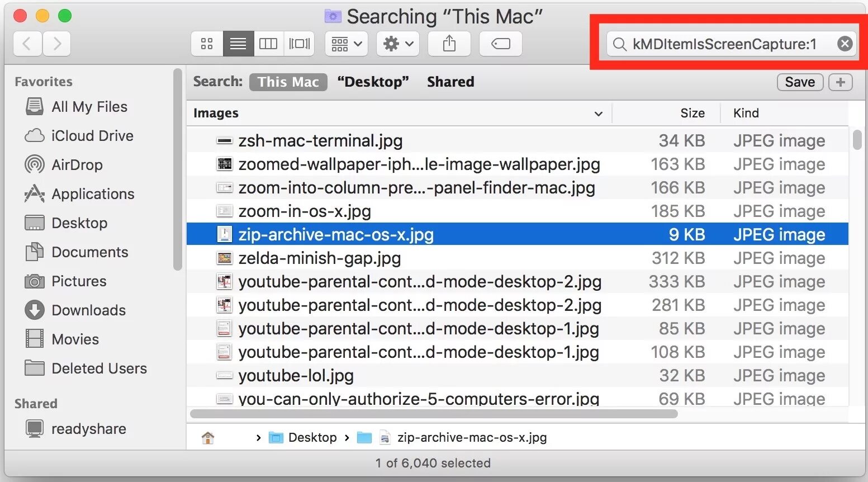
Task: Click the Downloads arrow icon
Action: [x=35, y=310]
